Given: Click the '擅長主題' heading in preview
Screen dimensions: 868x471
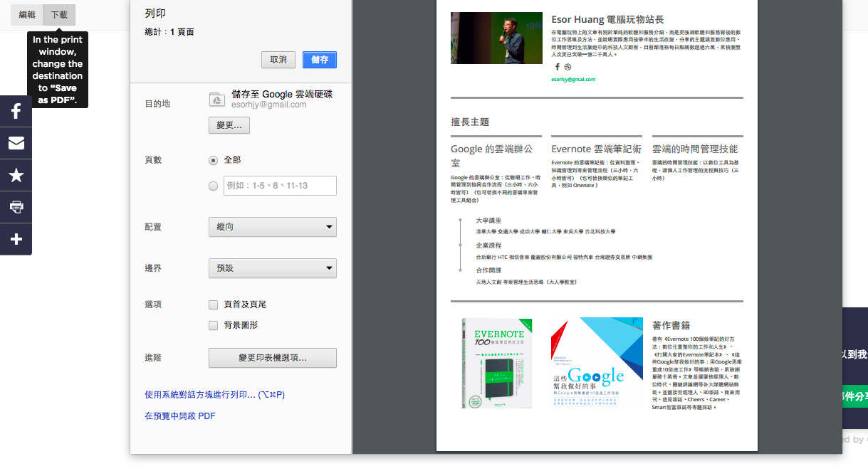Looking at the screenshot, I should (470, 122).
